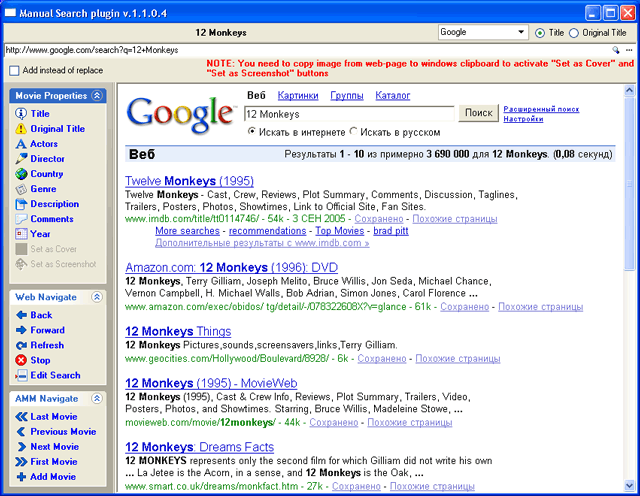
Task: Click the red Stop icon
Action: (21, 360)
